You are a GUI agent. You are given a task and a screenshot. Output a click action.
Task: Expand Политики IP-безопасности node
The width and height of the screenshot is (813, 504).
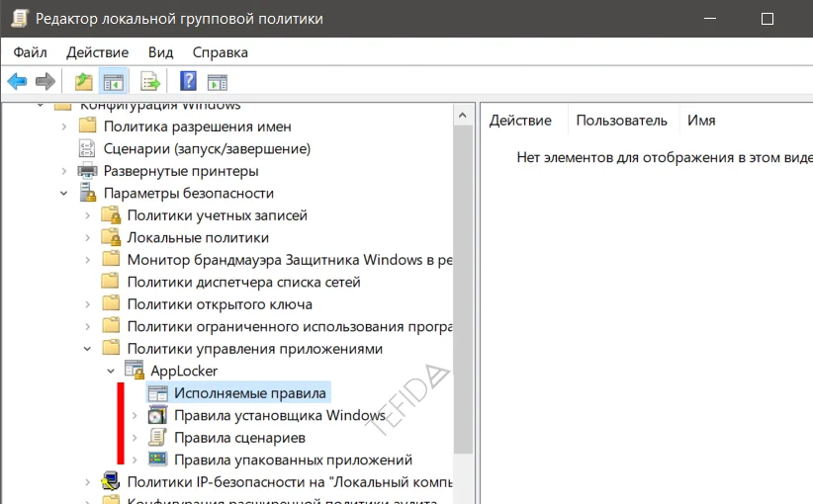pyautogui.click(x=88, y=482)
